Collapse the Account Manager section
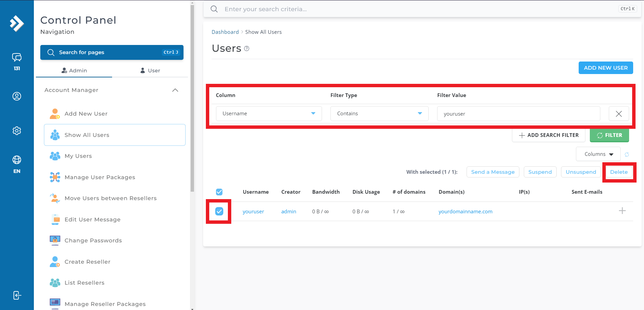644x310 pixels. (175, 90)
